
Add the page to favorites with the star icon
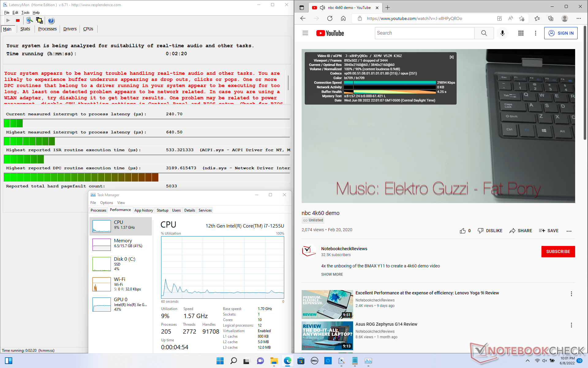522,18
